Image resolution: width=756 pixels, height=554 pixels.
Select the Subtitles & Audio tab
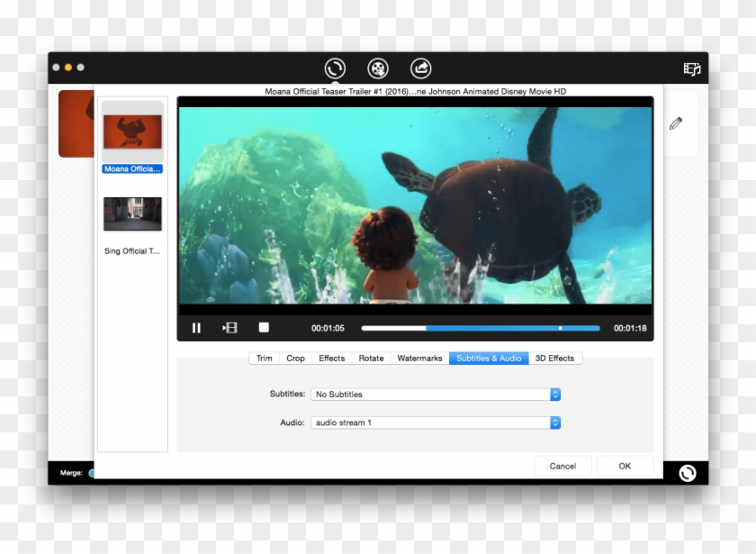[x=489, y=359]
